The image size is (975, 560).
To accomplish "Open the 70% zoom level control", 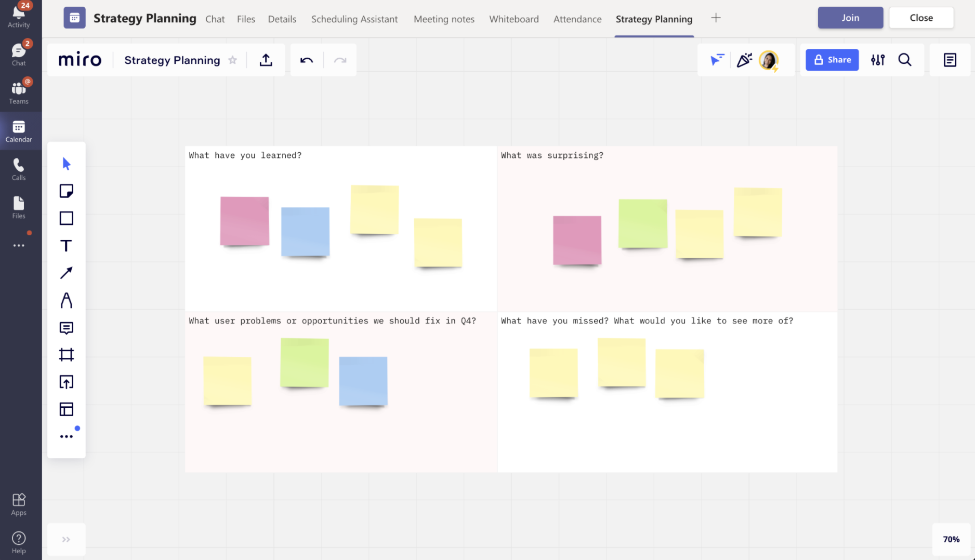I will [x=951, y=539].
